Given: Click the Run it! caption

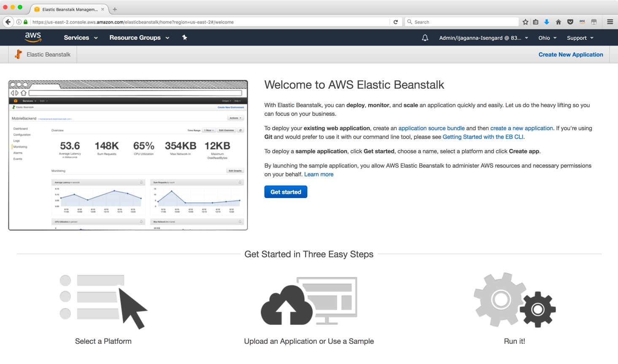Looking at the screenshot, I should pyautogui.click(x=515, y=341).
